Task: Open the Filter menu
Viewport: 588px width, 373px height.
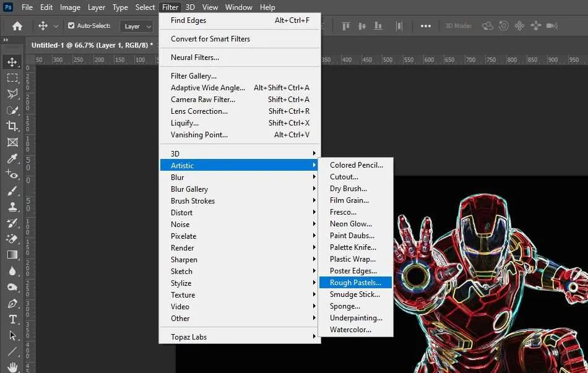Action: (x=170, y=7)
